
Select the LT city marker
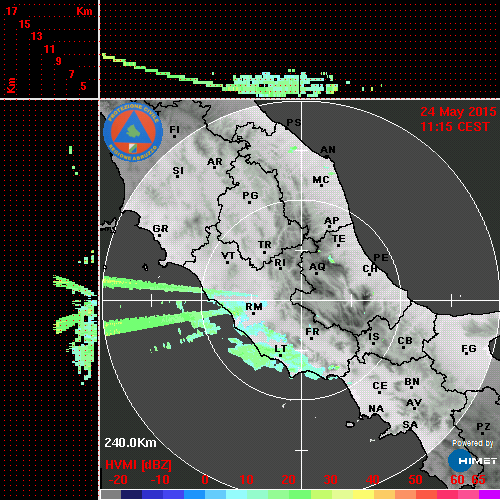280,356
